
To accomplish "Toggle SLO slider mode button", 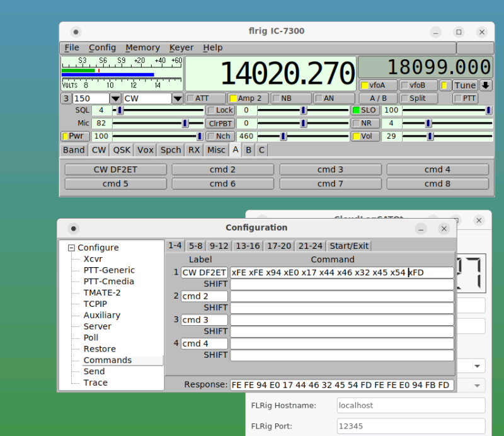I will pyautogui.click(x=365, y=110).
